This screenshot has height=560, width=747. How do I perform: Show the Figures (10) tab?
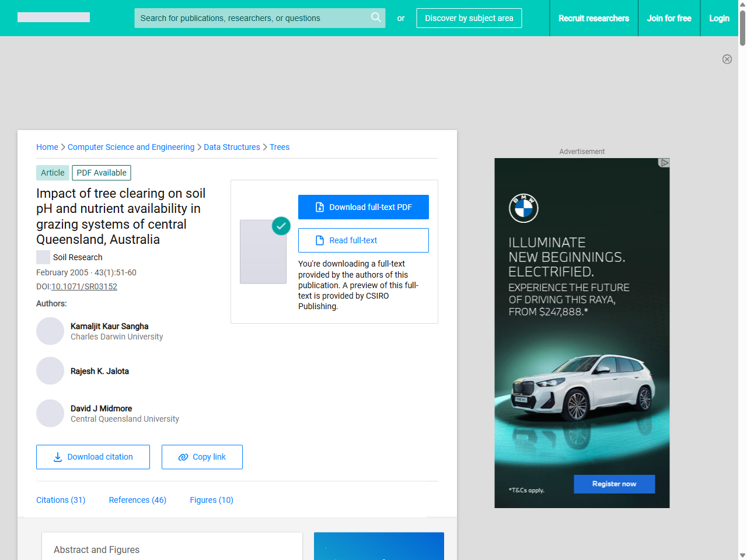pos(211,500)
